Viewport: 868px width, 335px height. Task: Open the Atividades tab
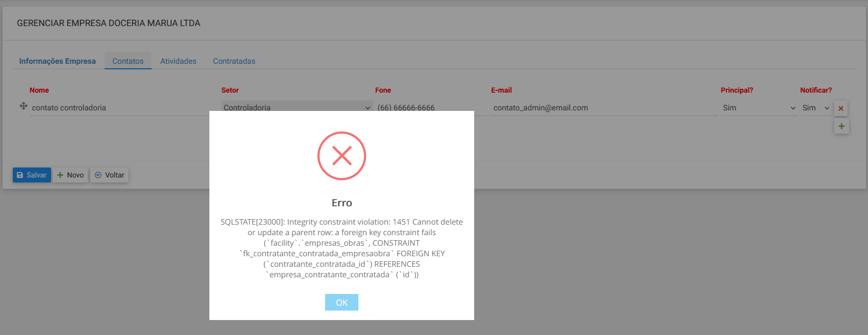[178, 61]
